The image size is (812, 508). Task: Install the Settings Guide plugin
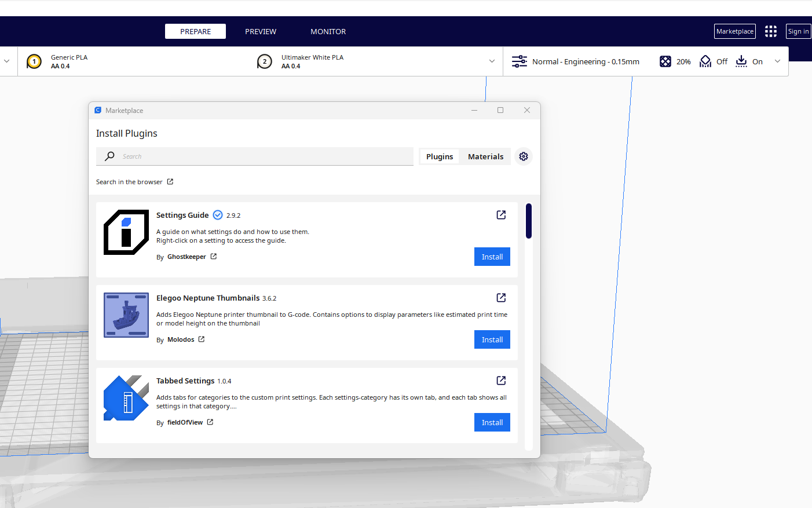492,257
